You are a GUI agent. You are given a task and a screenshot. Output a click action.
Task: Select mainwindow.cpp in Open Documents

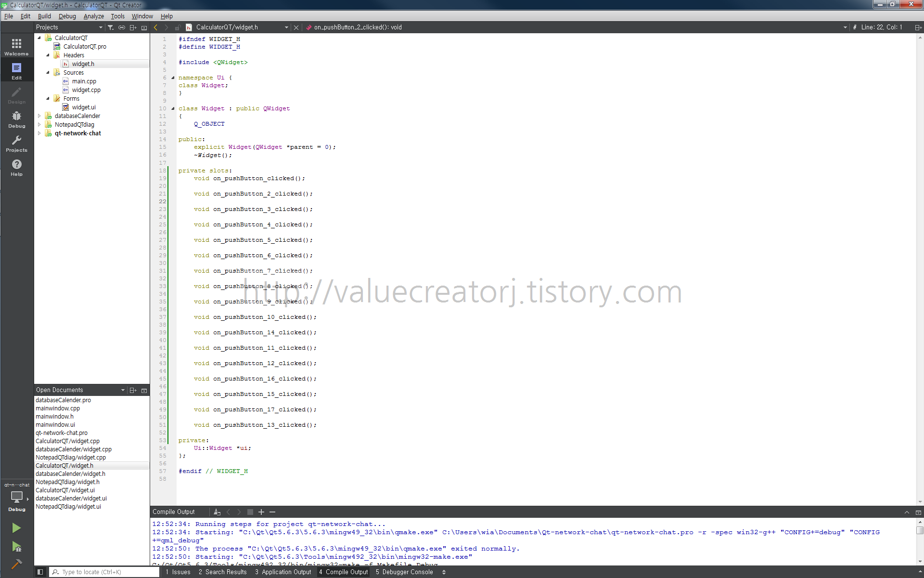[x=58, y=408]
